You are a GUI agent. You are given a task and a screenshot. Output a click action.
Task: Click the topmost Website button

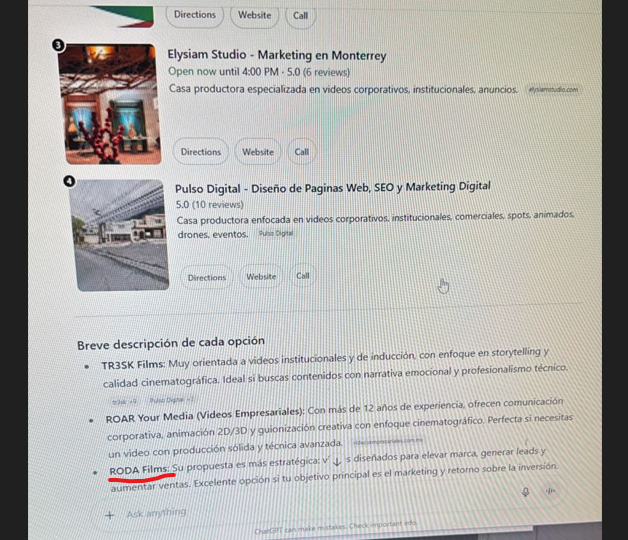(x=254, y=15)
